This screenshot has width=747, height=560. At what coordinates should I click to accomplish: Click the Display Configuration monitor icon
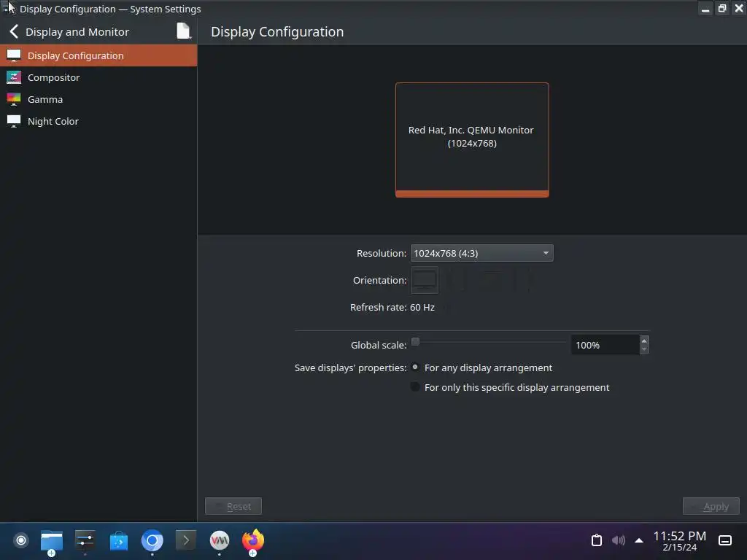[x=14, y=55]
